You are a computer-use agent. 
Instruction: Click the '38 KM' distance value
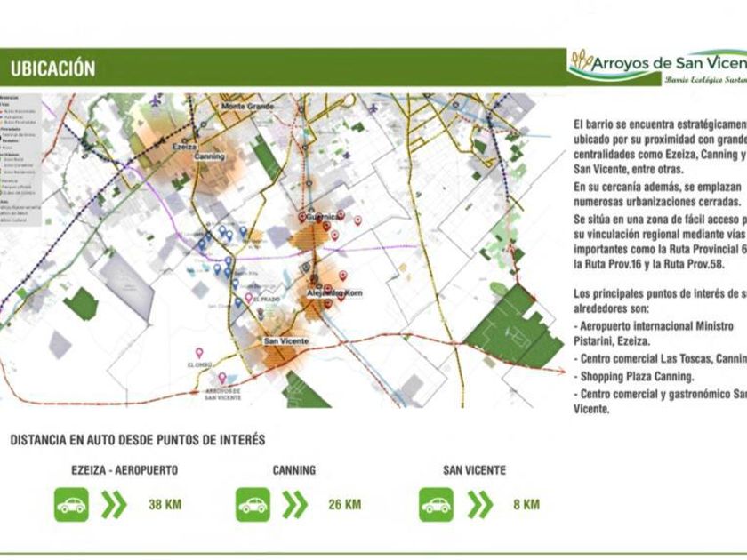coord(165,504)
